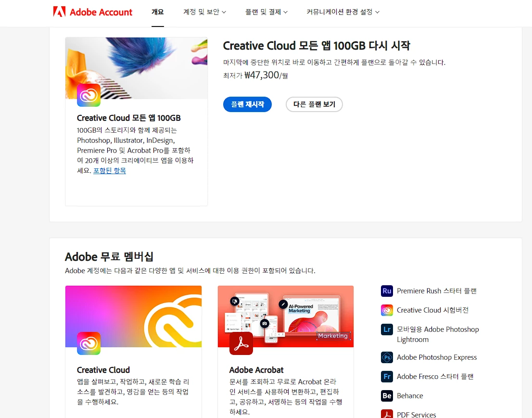Click the Creative Cloud 100GB banner image
This screenshot has width=532, height=418.
click(x=137, y=68)
